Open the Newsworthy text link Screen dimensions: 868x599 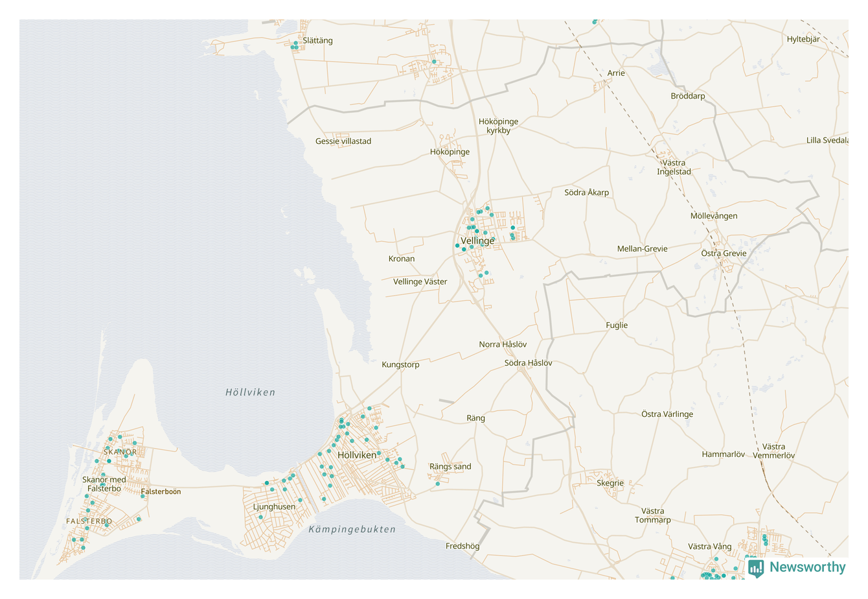(807, 567)
